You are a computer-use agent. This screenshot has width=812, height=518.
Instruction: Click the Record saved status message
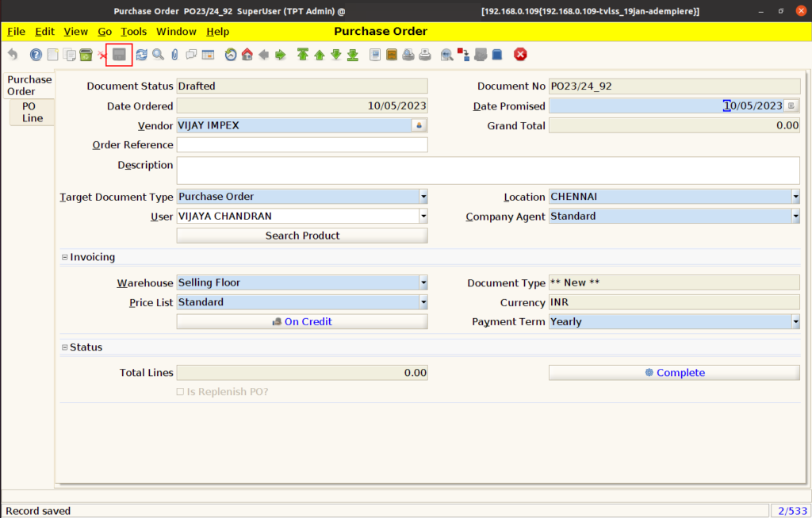click(38, 511)
